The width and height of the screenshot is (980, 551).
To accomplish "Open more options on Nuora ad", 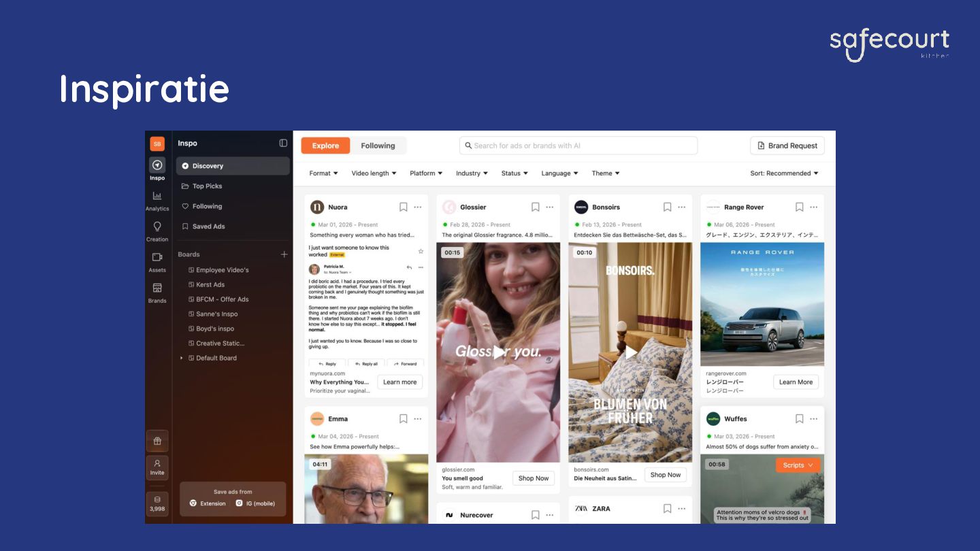I will tap(418, 207).
